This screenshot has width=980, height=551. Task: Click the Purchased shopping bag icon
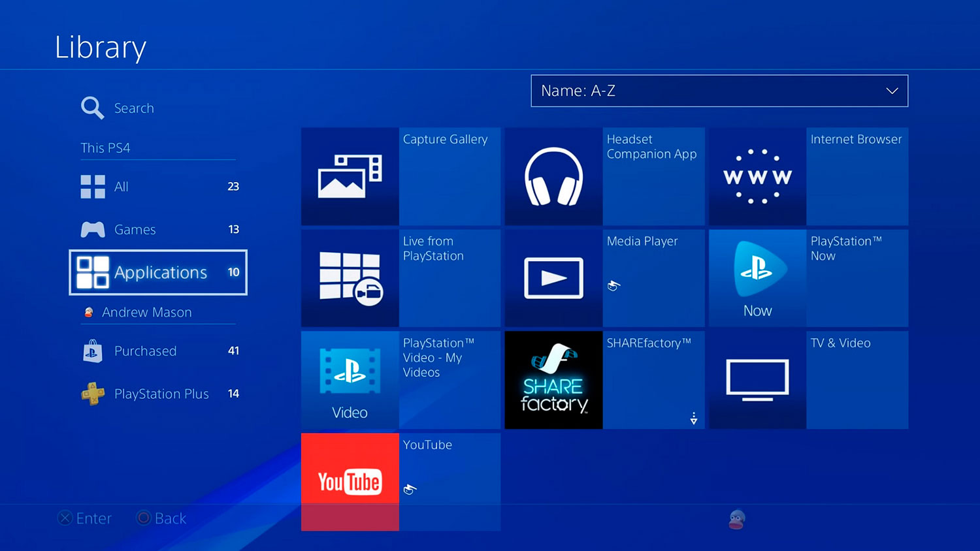point(93,351)
